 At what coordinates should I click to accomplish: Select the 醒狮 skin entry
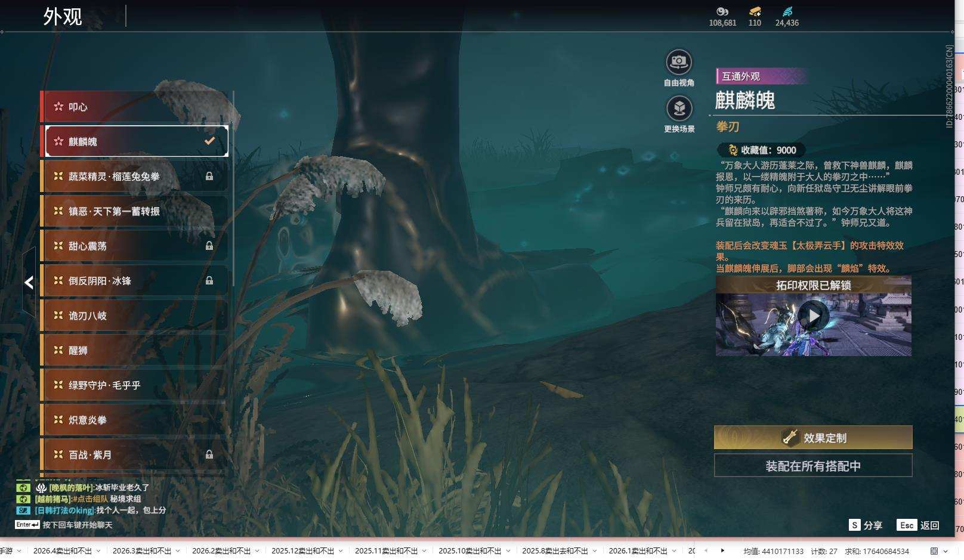pos(134,351)
